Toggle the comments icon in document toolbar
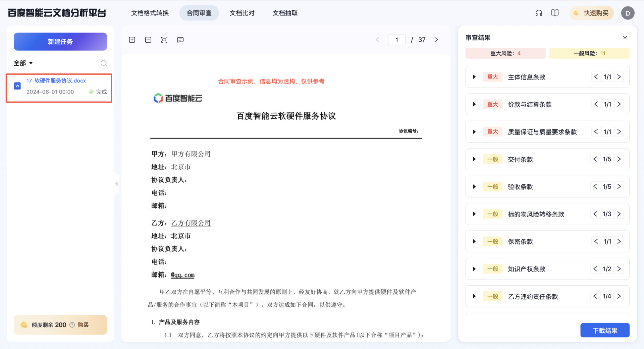The image size is (644, 349). 180,40
